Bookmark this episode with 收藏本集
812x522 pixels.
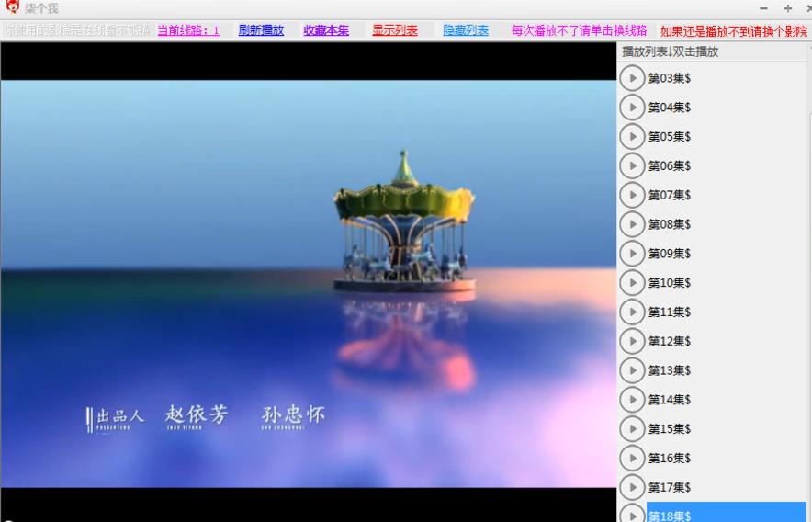coord(326,30)
